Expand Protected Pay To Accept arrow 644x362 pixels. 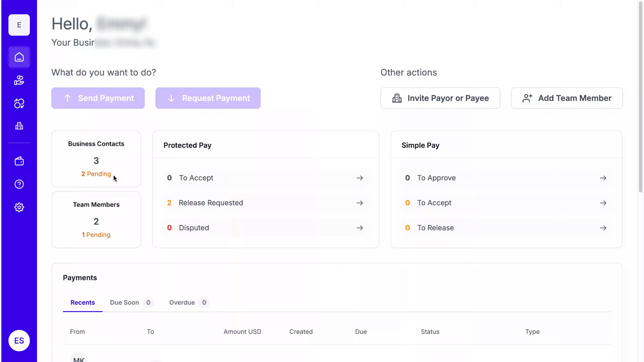click(x=360, y=178)
